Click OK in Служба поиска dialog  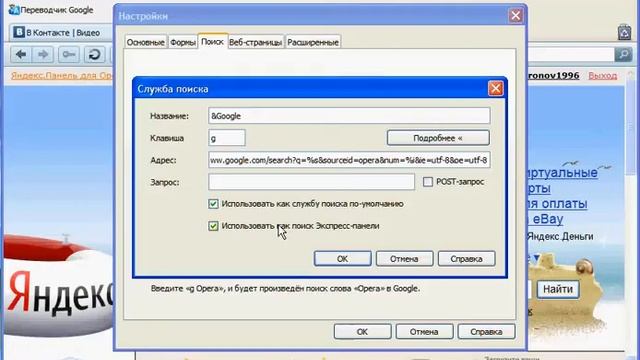[342, 258]
